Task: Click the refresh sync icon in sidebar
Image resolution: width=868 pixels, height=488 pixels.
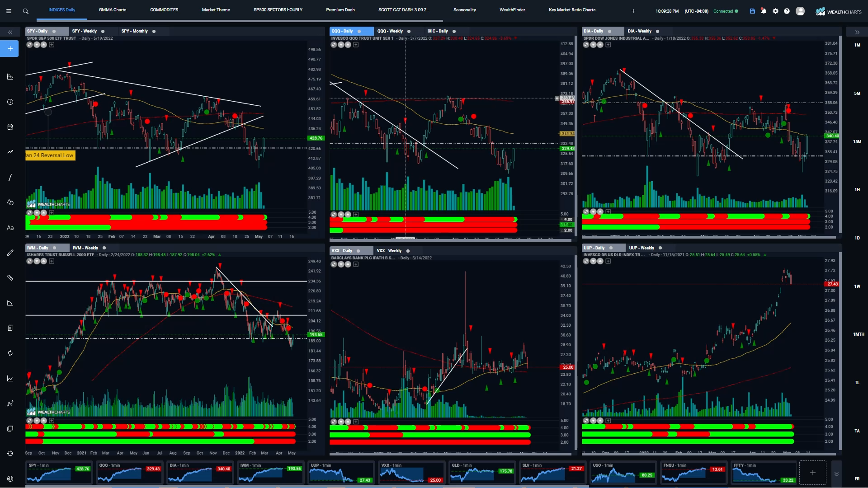Action: pos(10,353)
